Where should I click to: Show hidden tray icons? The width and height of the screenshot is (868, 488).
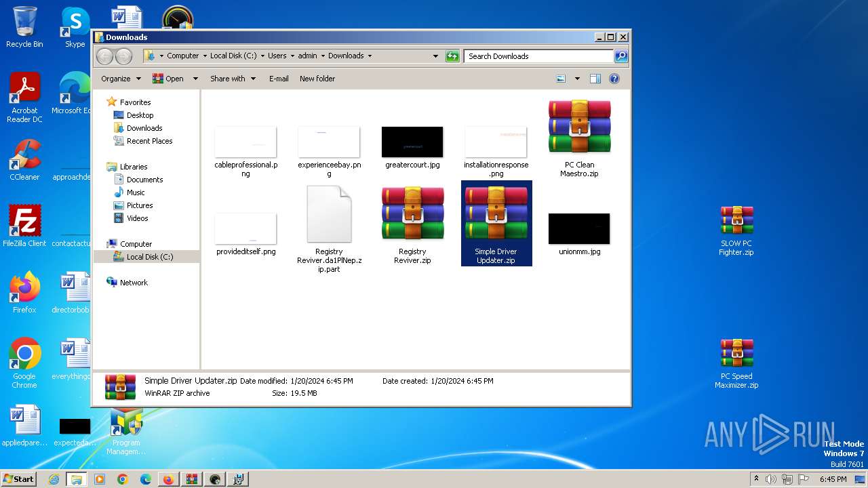756,479
